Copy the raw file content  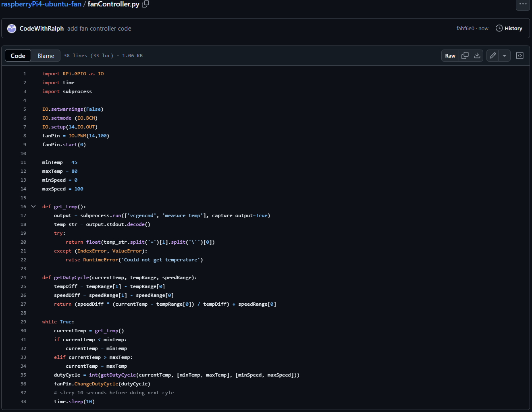465,56
